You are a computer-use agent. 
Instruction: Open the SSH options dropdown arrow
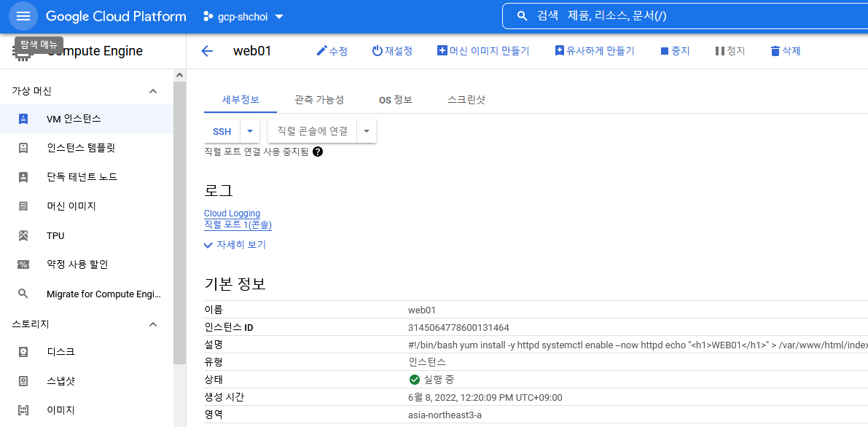pos(250,132)
